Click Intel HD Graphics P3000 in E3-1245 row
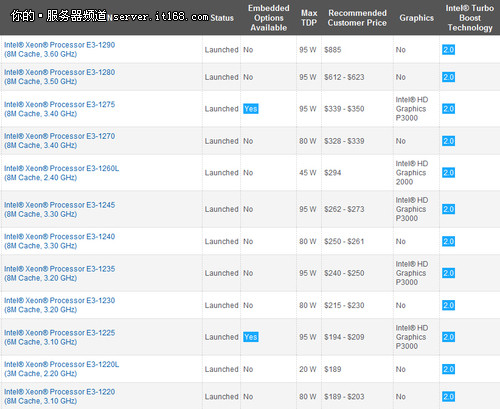 (412, 209)
